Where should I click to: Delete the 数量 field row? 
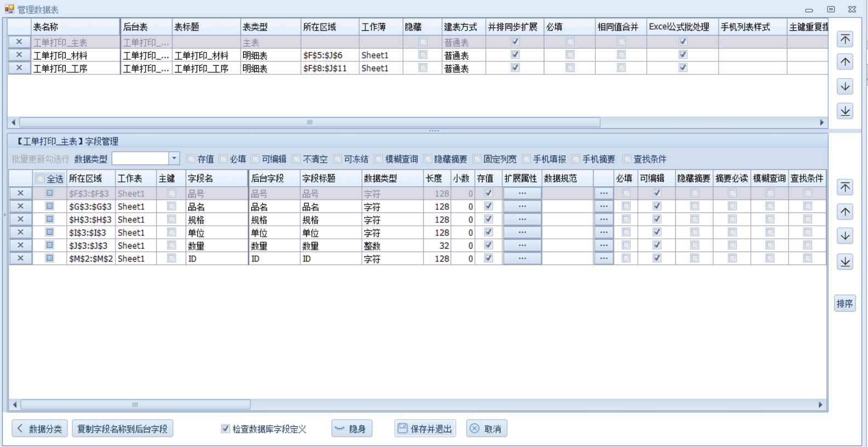(x=20, y=245)
